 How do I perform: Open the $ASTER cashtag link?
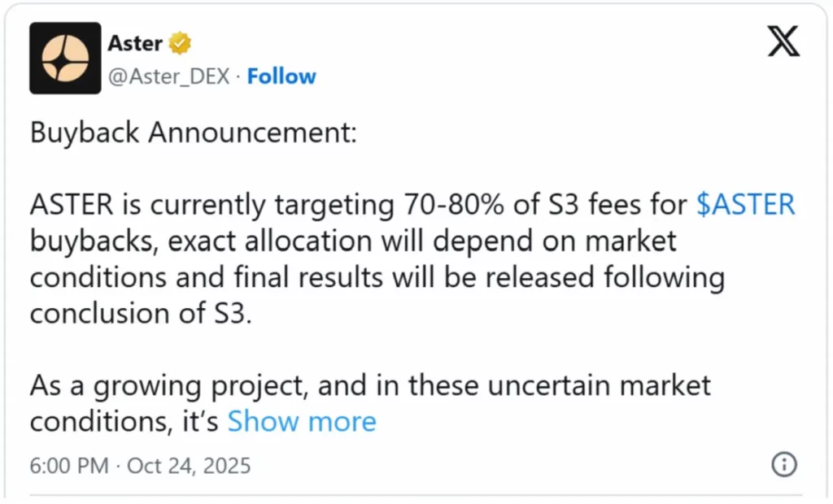coord(746,205)
